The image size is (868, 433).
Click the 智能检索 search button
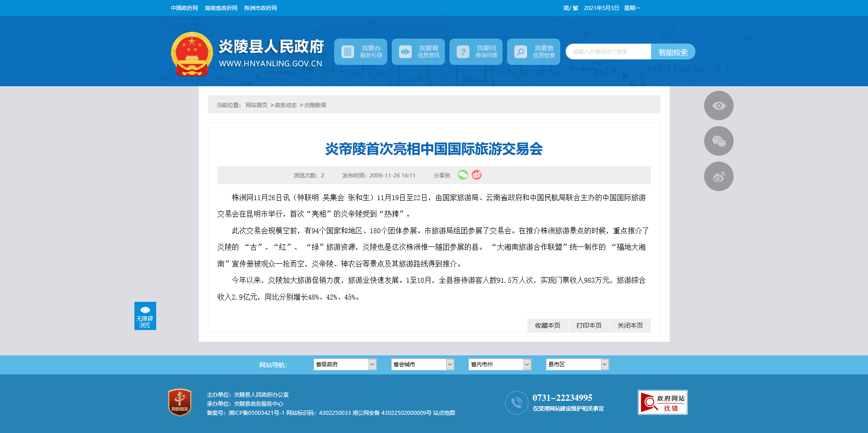coord(673,52)
